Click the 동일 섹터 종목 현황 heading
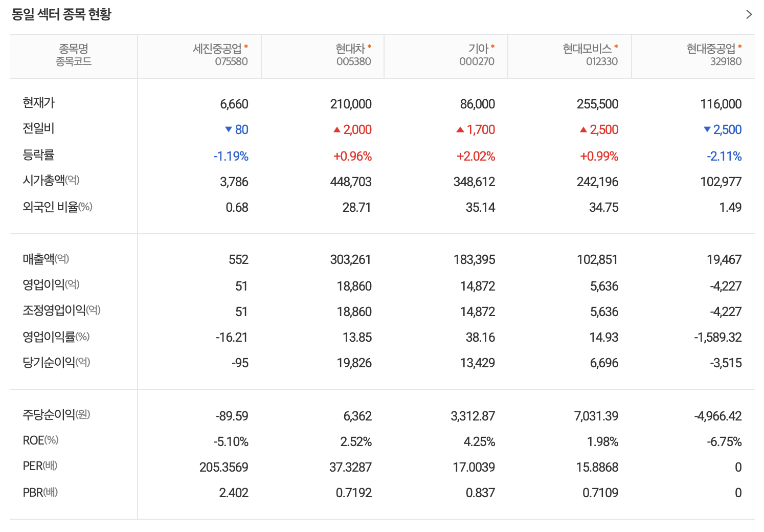764x532 pixels. 61,14
